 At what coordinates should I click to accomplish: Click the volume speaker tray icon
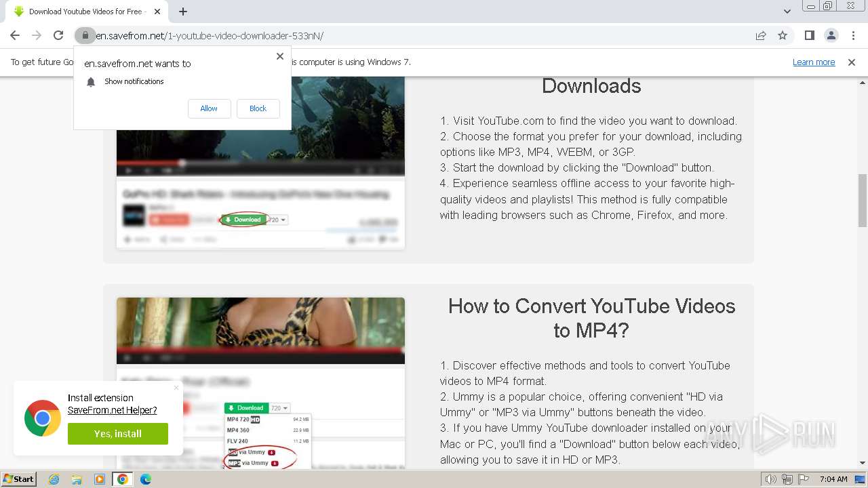771,479
